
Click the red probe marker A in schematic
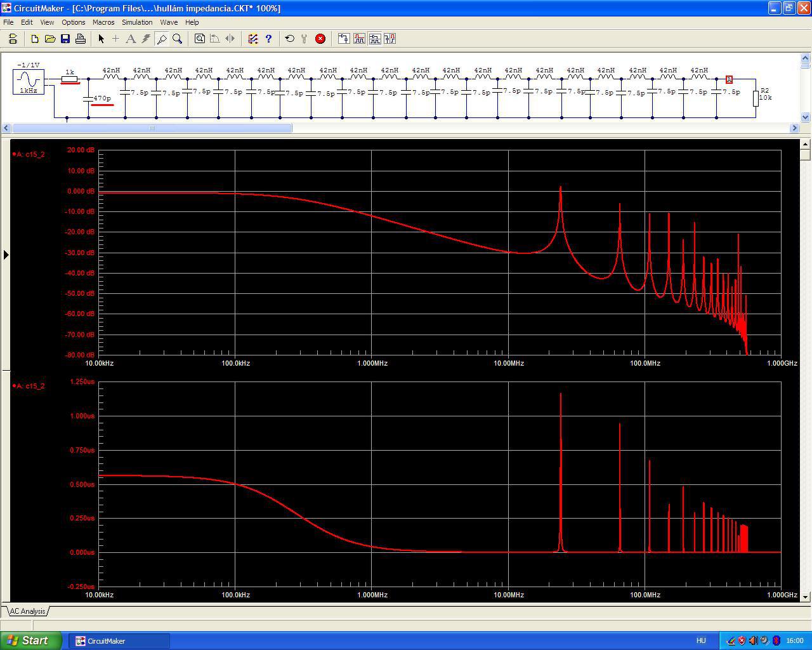(x=729, y=79)
